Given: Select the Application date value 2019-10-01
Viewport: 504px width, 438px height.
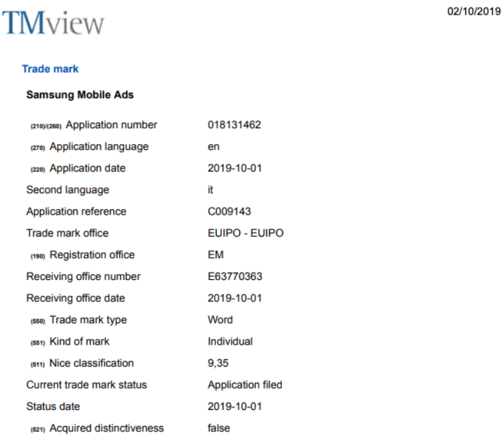Looking at the screenshot, I should pyautogui.click(x=235, y=168).
